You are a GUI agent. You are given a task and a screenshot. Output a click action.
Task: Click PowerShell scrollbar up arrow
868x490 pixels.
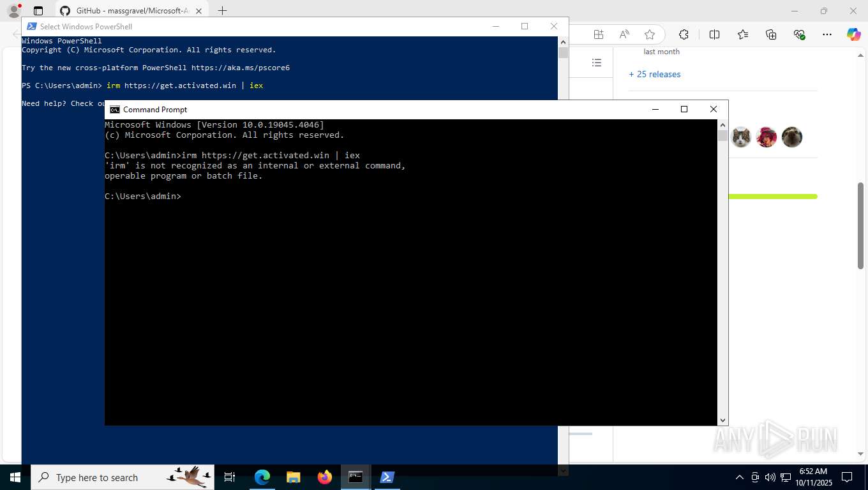[563, 42]
